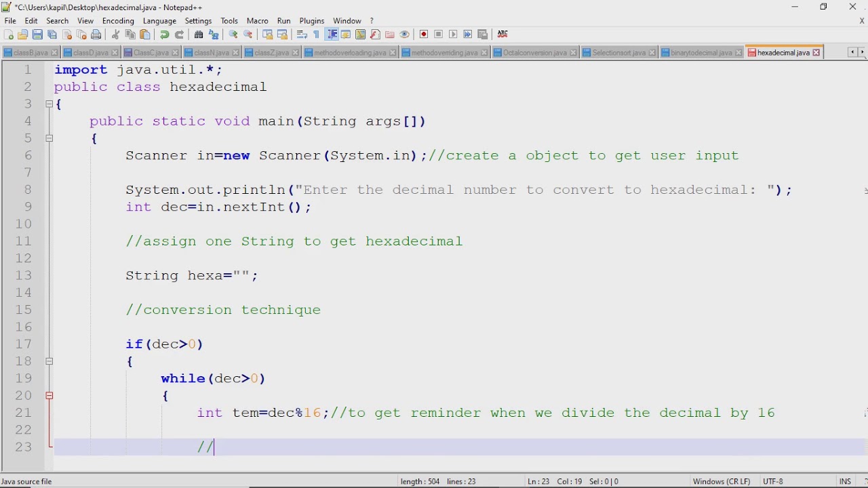868x488 pixels.
Task: Open the Plugins menu
Action: (312, 21)
